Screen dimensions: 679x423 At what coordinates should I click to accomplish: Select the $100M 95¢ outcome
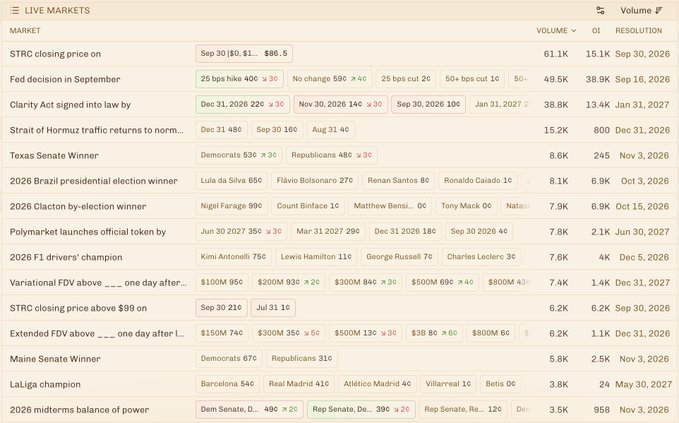(222, 282)
